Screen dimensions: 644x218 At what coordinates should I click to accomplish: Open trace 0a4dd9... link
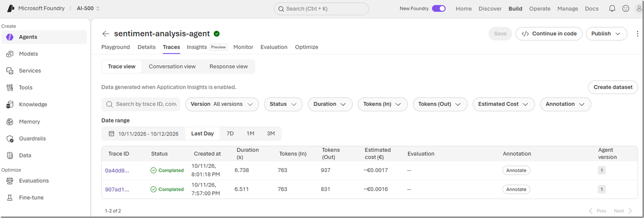117,170
